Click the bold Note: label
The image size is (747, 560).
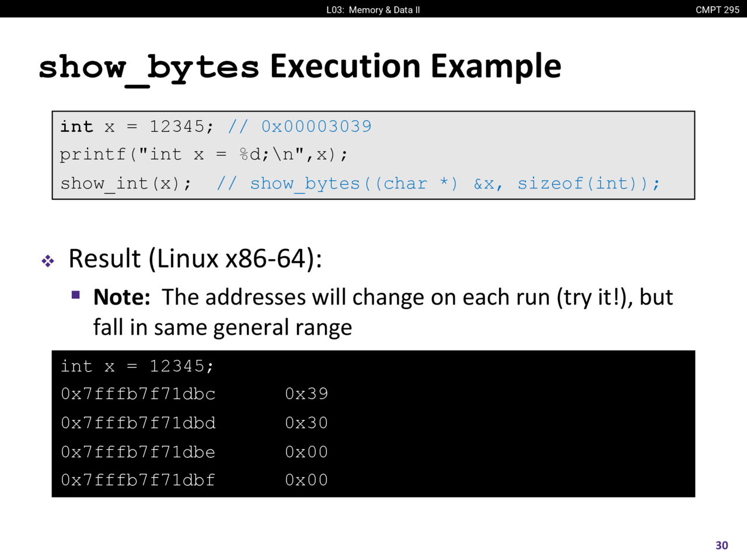(122, 297)
